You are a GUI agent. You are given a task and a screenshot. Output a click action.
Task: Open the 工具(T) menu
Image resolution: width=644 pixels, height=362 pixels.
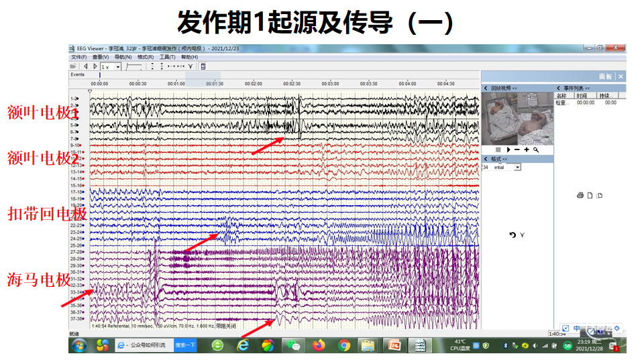[x=168, y=57]
